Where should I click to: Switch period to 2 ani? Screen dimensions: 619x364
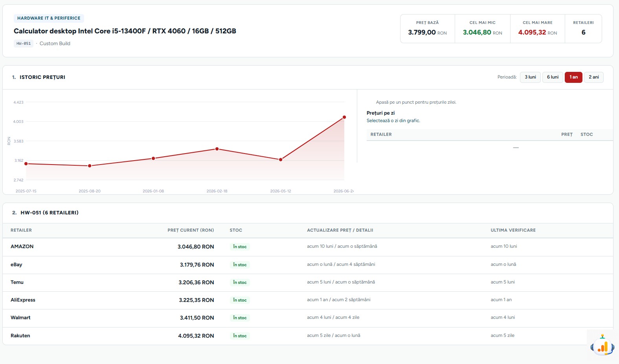pyautogui.click(x=593, y=77)
